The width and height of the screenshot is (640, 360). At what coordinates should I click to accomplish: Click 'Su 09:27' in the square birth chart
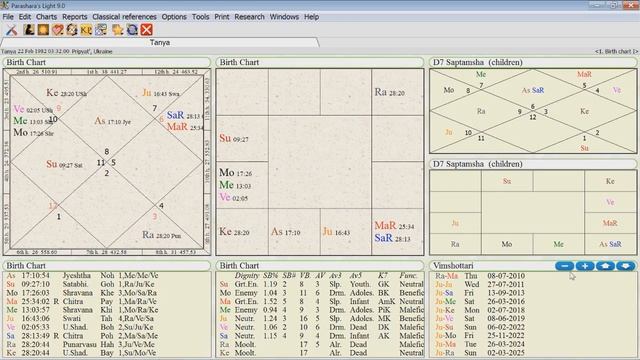(x=234, y=138)
